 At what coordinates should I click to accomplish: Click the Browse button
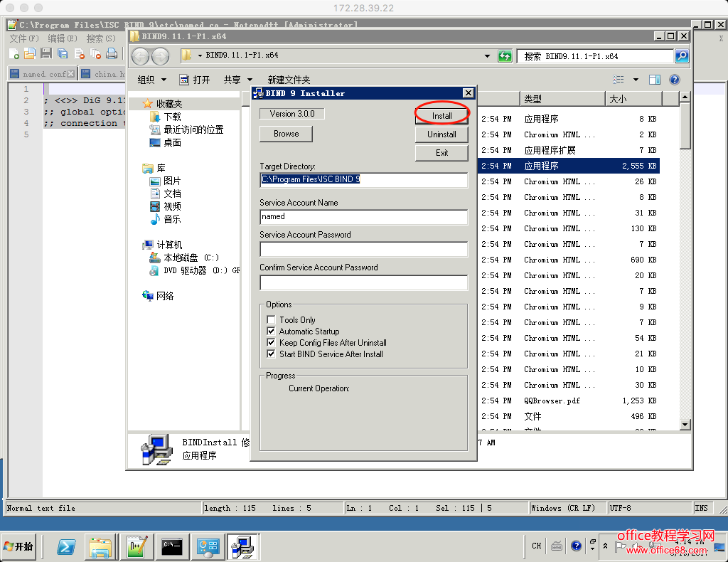286,134
